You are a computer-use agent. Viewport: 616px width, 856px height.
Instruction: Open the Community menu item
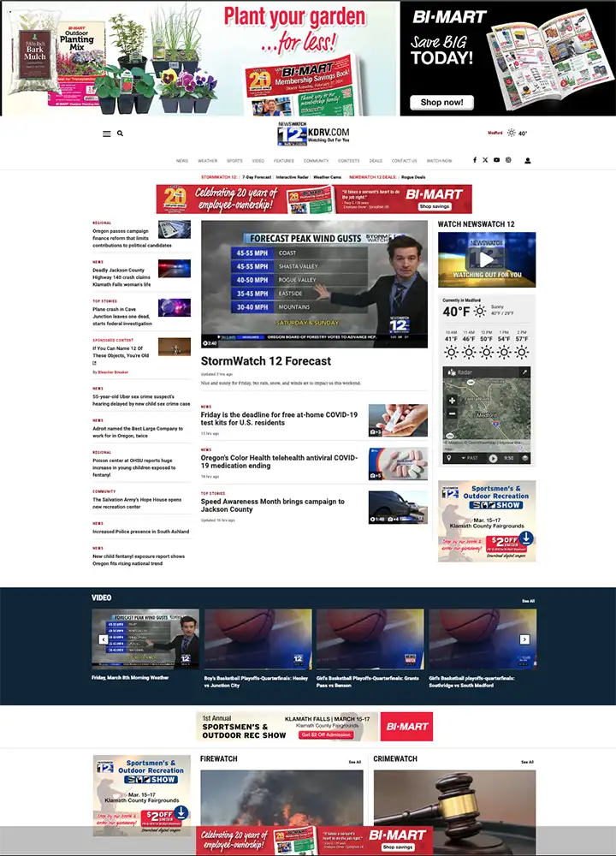tap(316, 161)
